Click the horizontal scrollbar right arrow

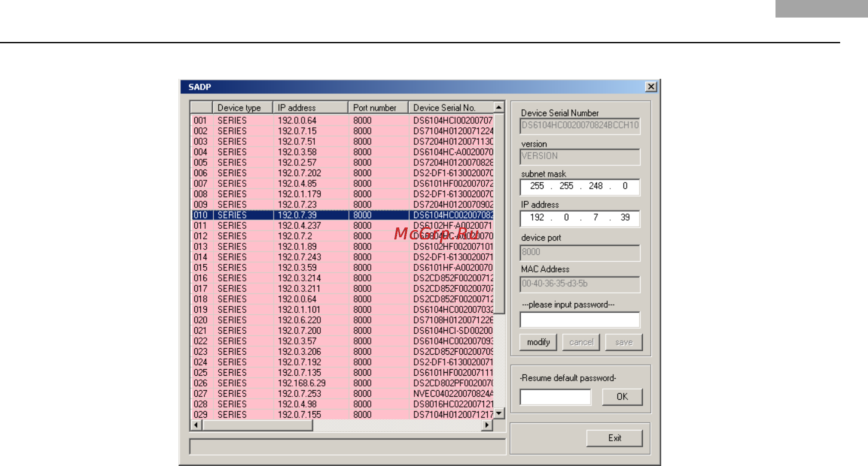[487, 425]
